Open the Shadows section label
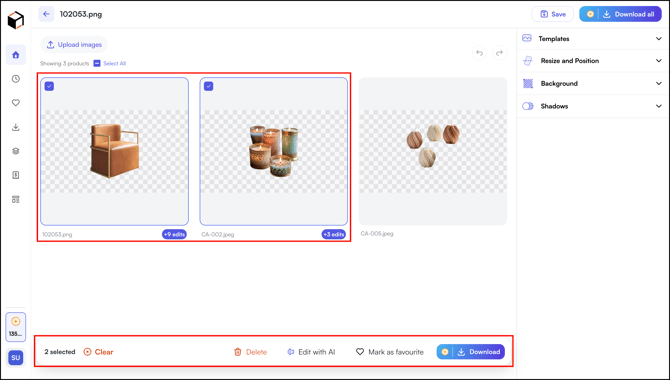The width and height of the screenshot is (670, 380). tap(554, 106)
